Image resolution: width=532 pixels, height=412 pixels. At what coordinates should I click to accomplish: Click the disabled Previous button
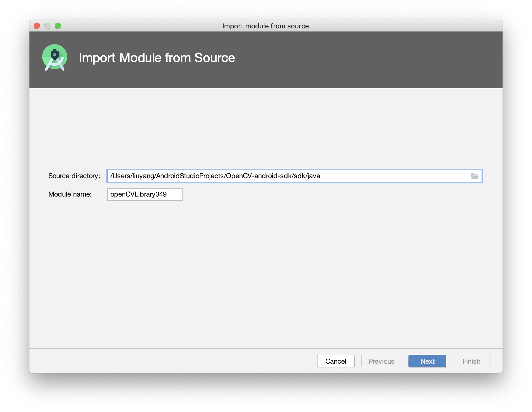(381, 361)
